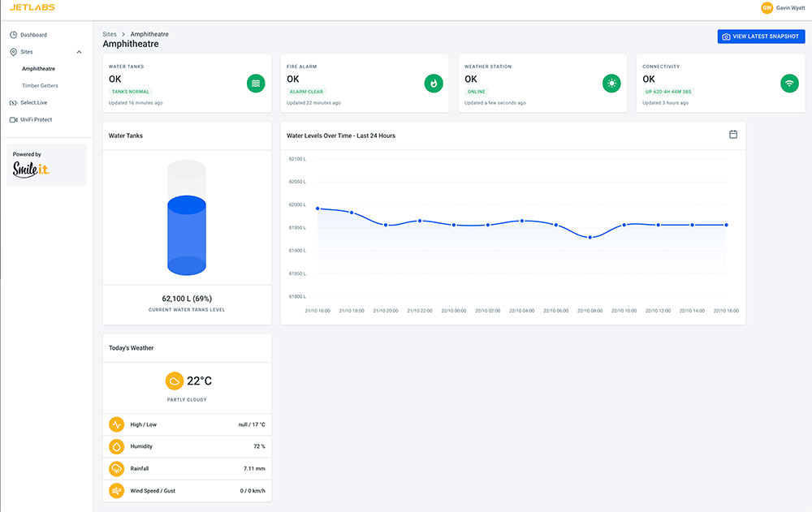Viewport: 812px width, 512px height.
Task: Click Updated 22 minutes ago text
Action: click(313, 103)
